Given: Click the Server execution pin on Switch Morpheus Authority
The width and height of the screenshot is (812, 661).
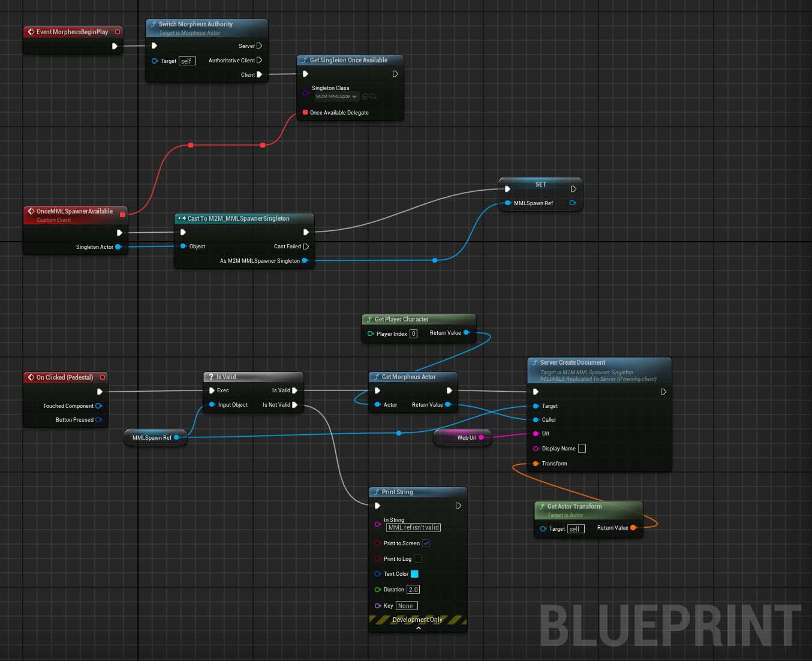Looking at the screenshot, I should click(259, 46).
